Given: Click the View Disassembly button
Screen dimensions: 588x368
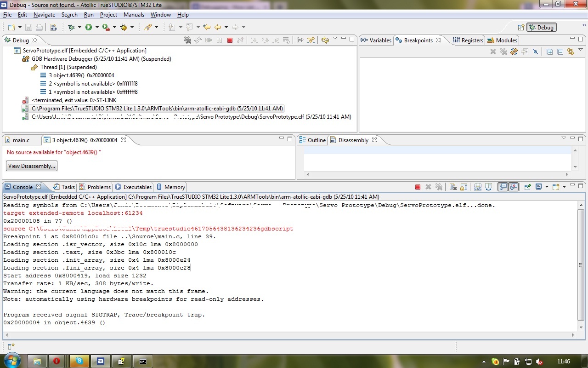Looking at the screenshot, I should click(x=32, y=166).
